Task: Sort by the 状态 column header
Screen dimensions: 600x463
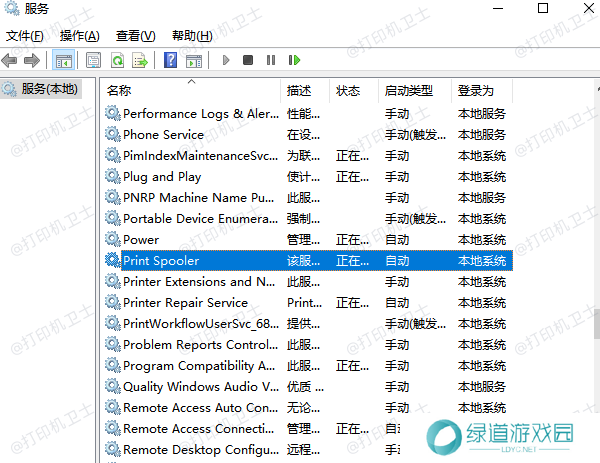Action: pyautogui.click(x=354, y=91)
